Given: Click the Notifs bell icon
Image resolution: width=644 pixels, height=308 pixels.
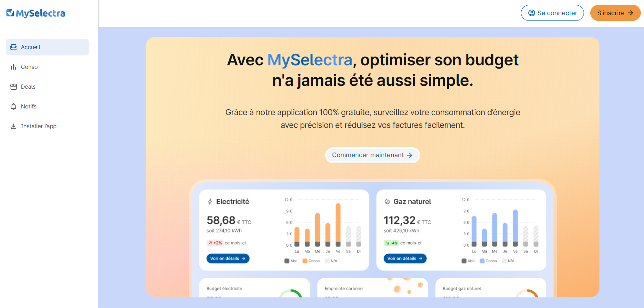Looking at the screenshot, I should tap(13, 106).
